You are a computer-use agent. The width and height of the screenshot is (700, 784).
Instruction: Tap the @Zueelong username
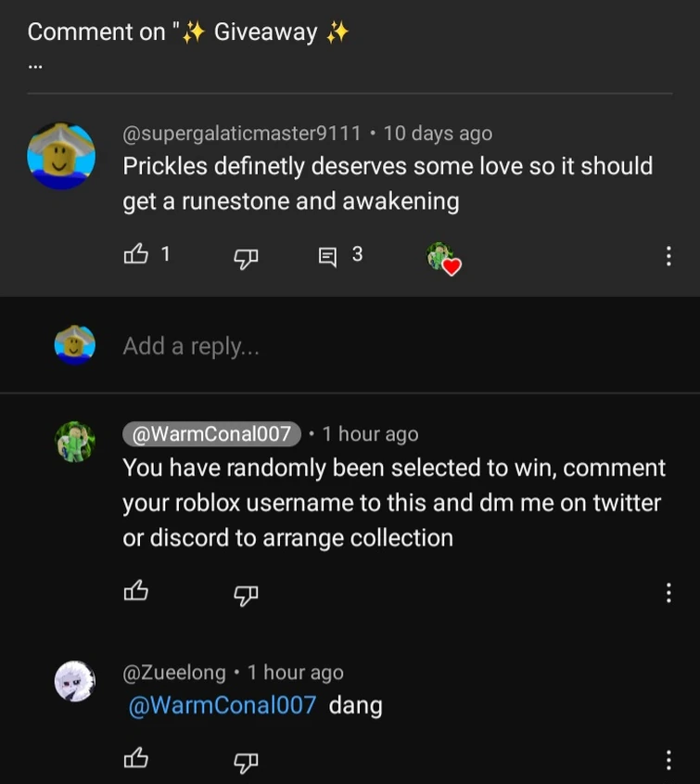[174, 673]
